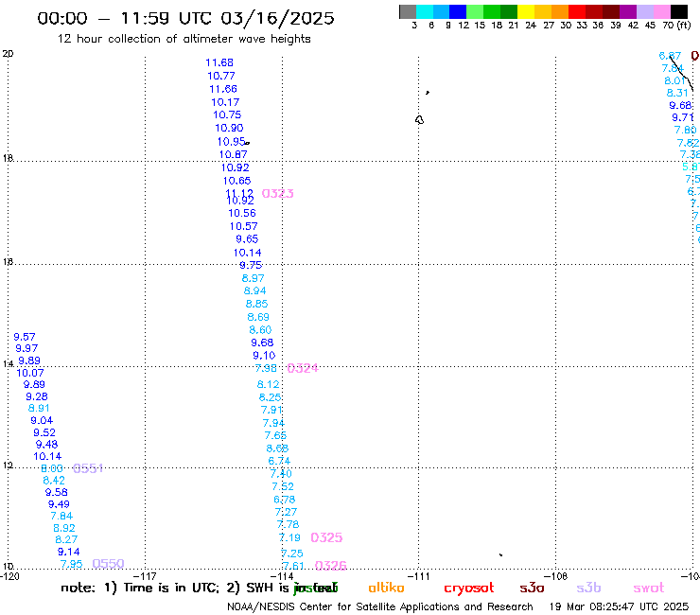
Task: Click the dark red 's3a' satellite label
Action: pos(532,588)
